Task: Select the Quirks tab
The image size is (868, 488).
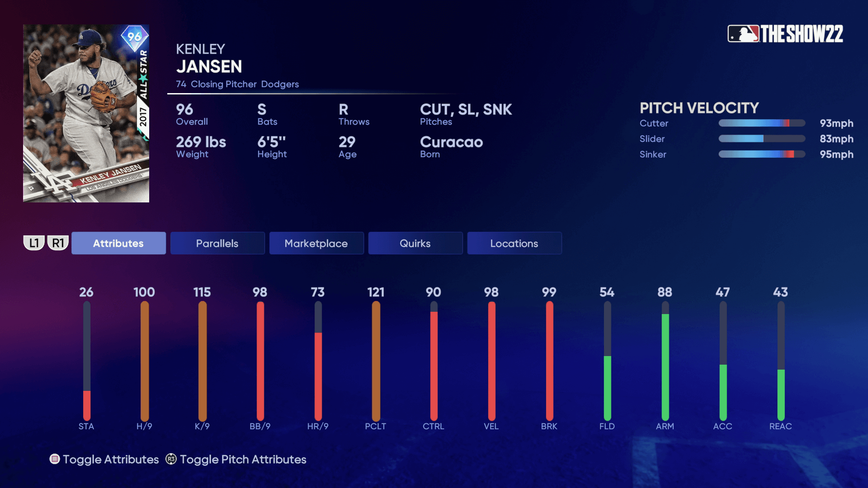Action: [415, 243]
